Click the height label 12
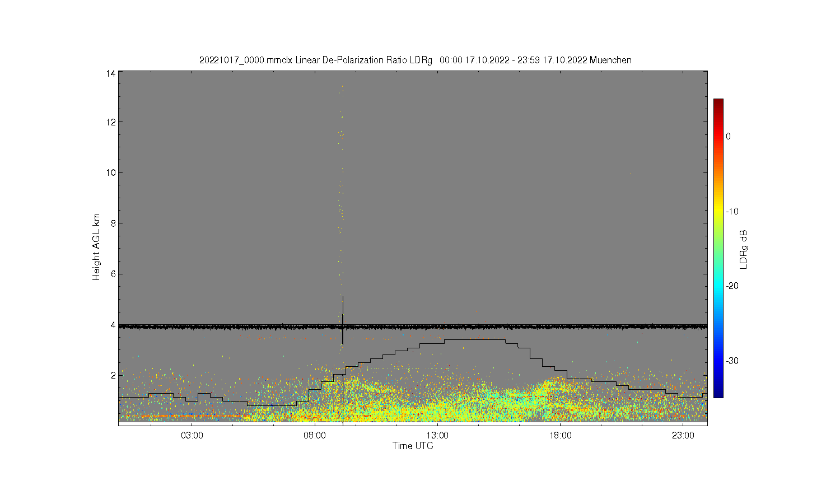The image size is (840, 504). pyautogui.click(x=111, y=122)
